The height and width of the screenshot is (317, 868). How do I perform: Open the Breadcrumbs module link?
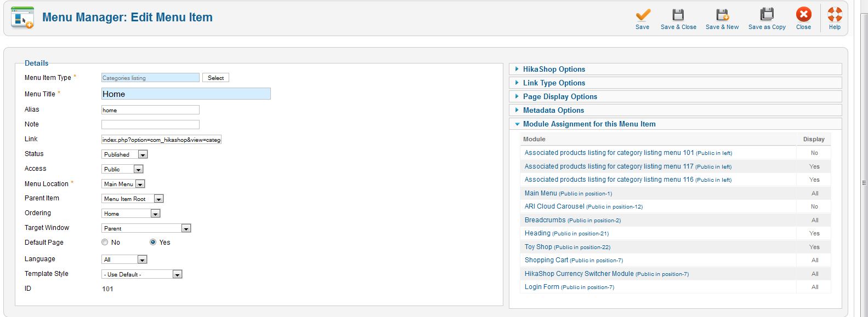click(x=572, y=220)
